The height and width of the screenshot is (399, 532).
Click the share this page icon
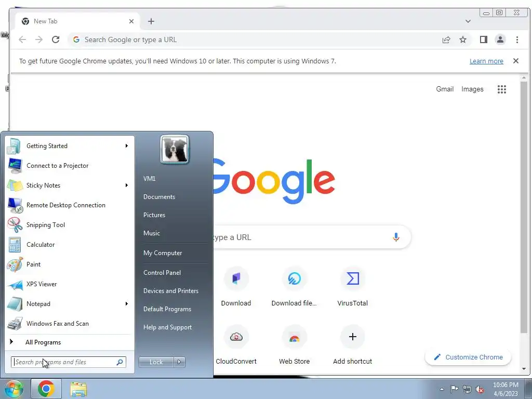[x=446, y=39]
